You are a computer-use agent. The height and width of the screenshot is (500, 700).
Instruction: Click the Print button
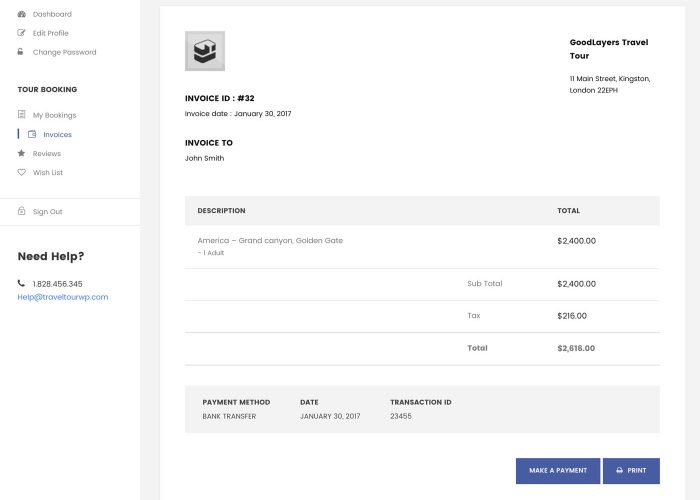631,471
